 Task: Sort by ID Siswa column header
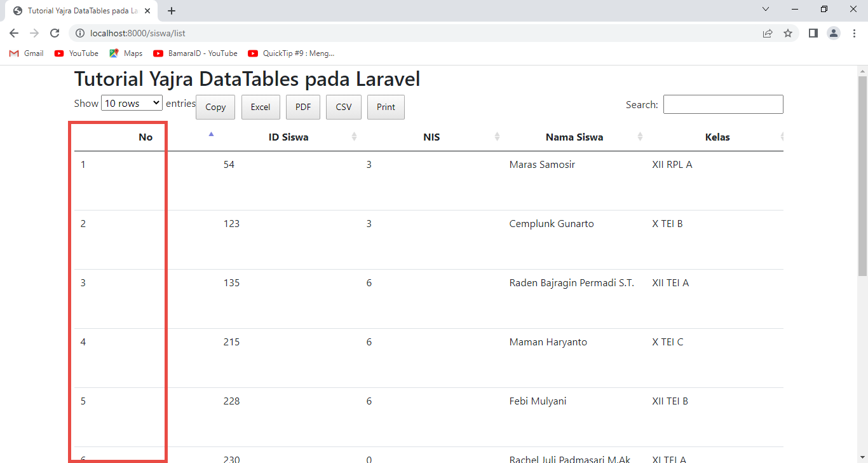[x=288, y=137]
